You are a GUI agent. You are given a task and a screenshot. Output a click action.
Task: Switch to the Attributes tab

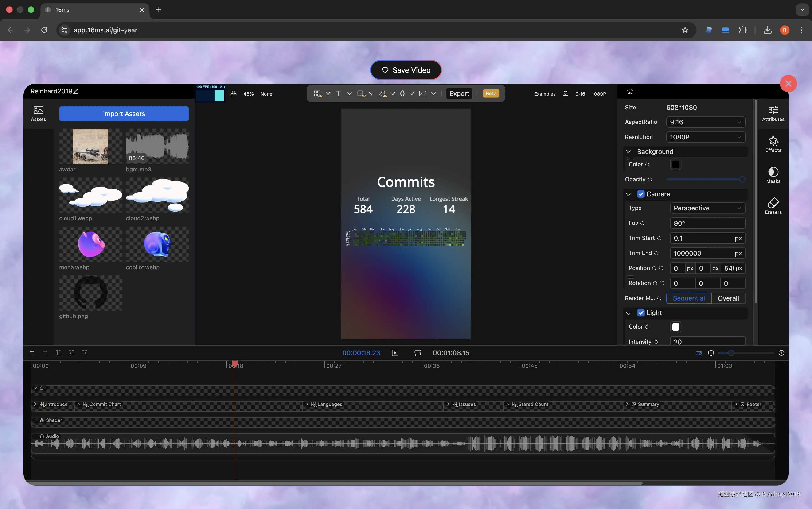click(x=773, y=113)
